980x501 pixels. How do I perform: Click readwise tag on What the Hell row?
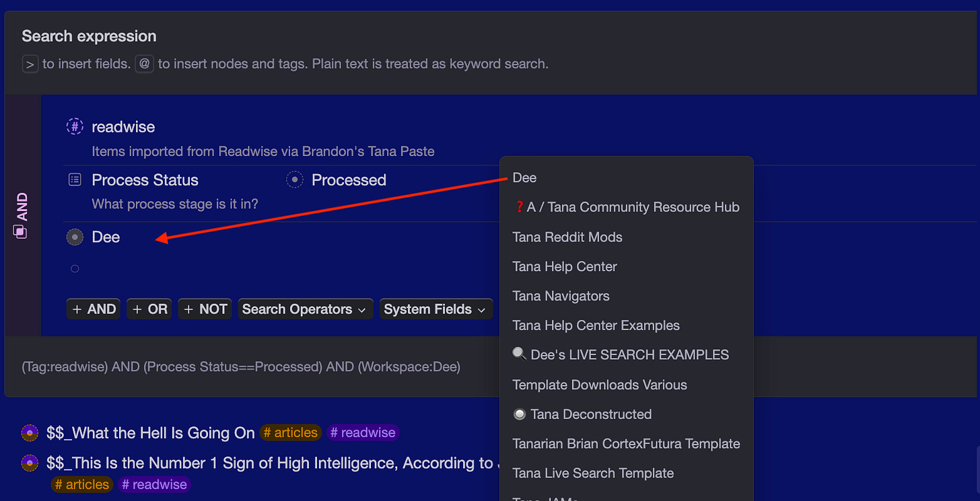[x=363, y=432]
